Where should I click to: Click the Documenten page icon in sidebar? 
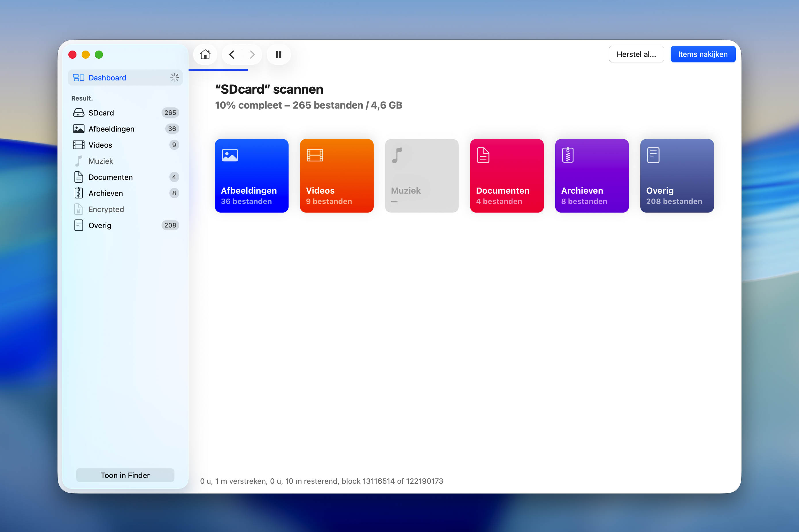(x=79, y=177)
